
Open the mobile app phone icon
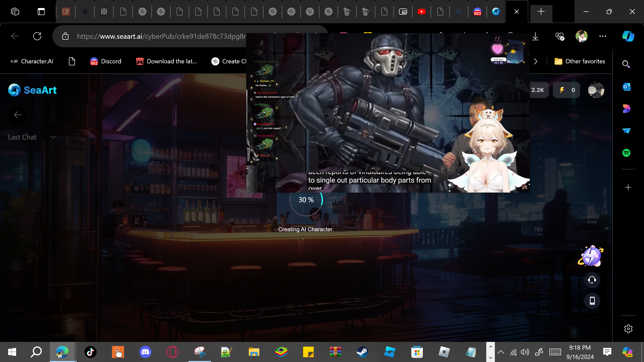coord(592,301)
